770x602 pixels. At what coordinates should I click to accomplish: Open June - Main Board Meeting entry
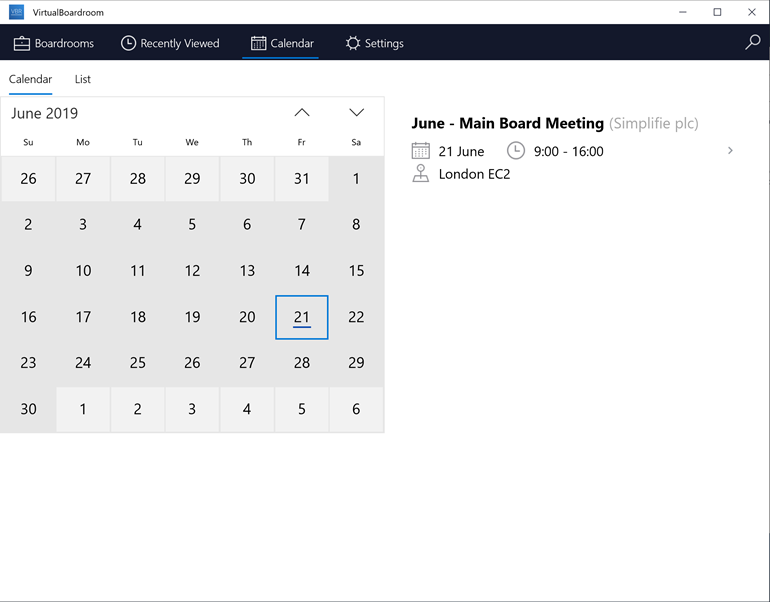(x=507, y=123)
